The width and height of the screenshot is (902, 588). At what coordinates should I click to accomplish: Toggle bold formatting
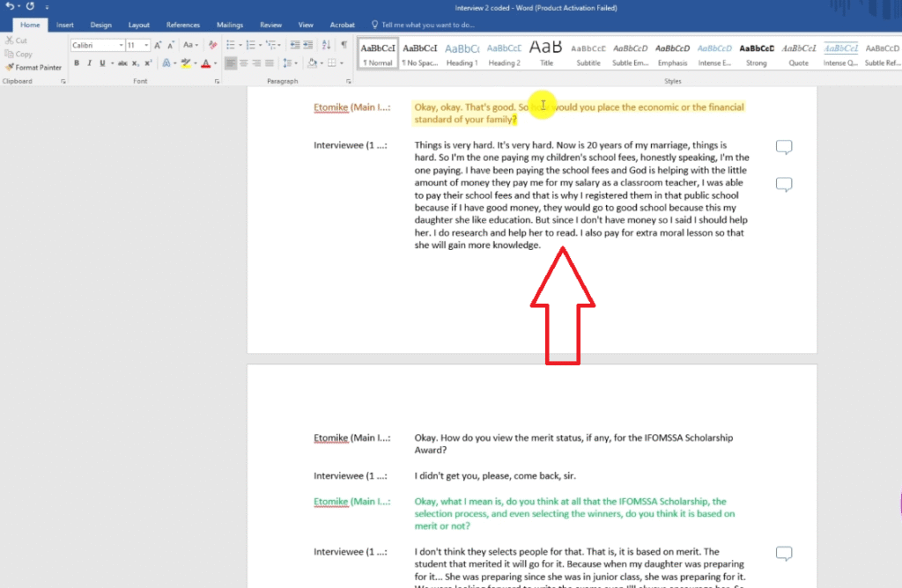[77, 63]
